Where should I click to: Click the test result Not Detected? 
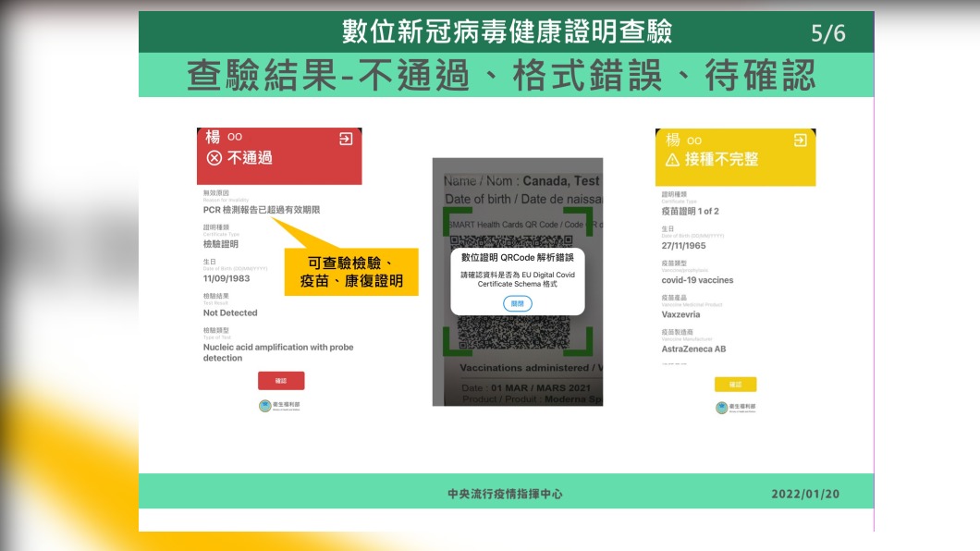(230, 313)
